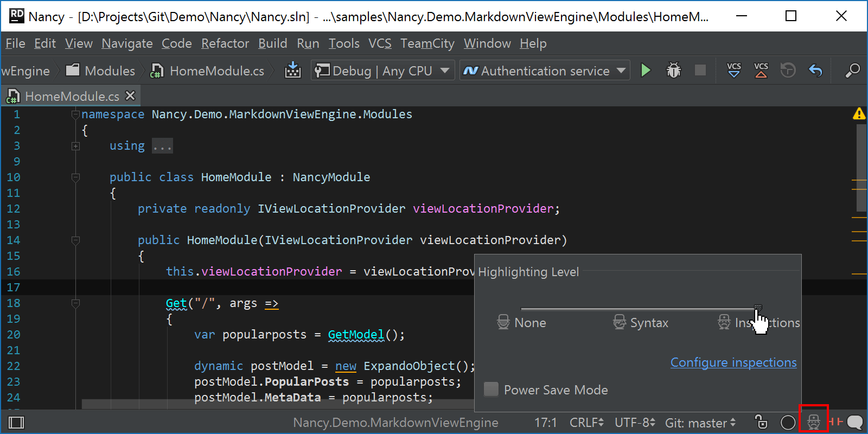Collapse the constructor fold at line 14

(75, 240)
